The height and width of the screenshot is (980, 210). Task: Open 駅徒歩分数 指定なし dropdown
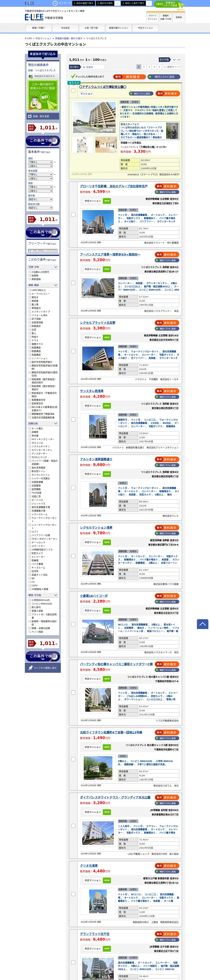tap(40, 208)
